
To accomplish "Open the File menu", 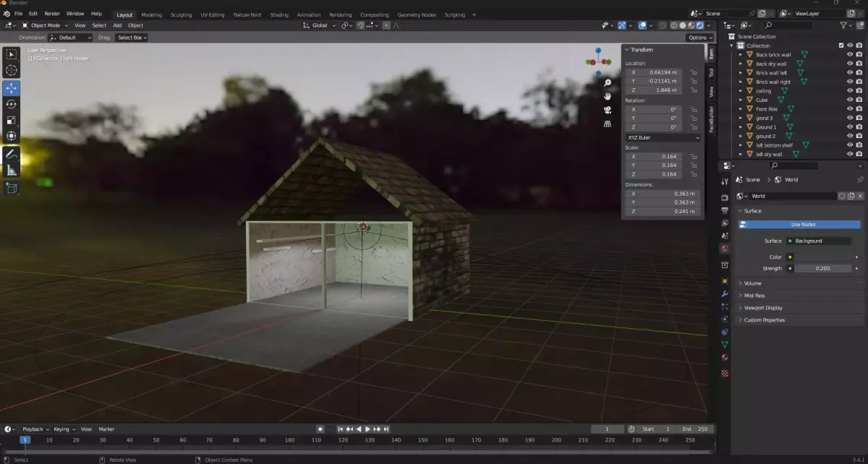I will 18,14.
